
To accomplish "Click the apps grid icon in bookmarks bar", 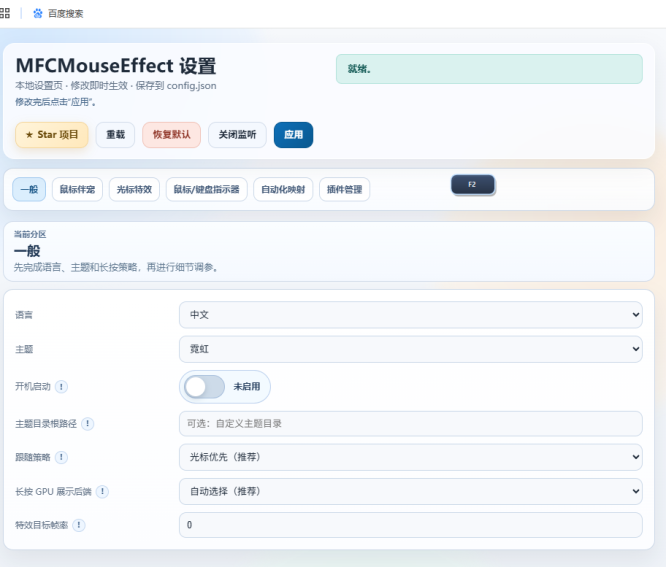I will pos(4,13).
